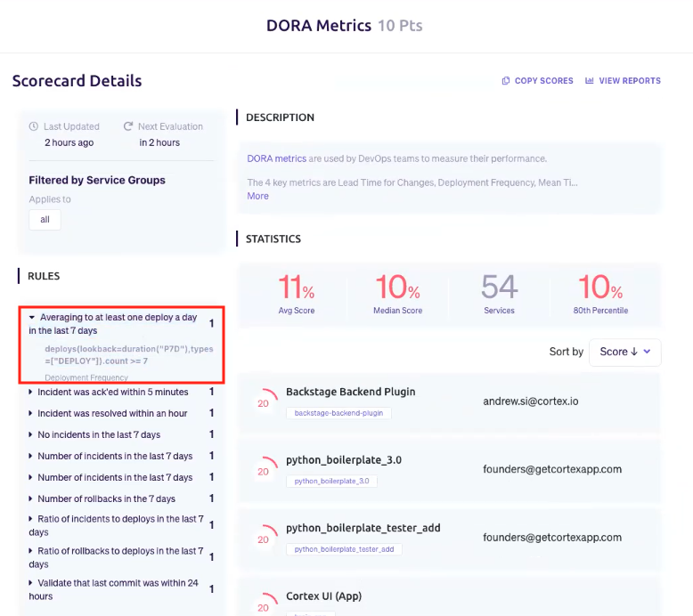The image size is (693, 616).
Task: Expand Number of rollbacks in the 7 days rule
Action: pyautogui.click(x=30, y=498)
